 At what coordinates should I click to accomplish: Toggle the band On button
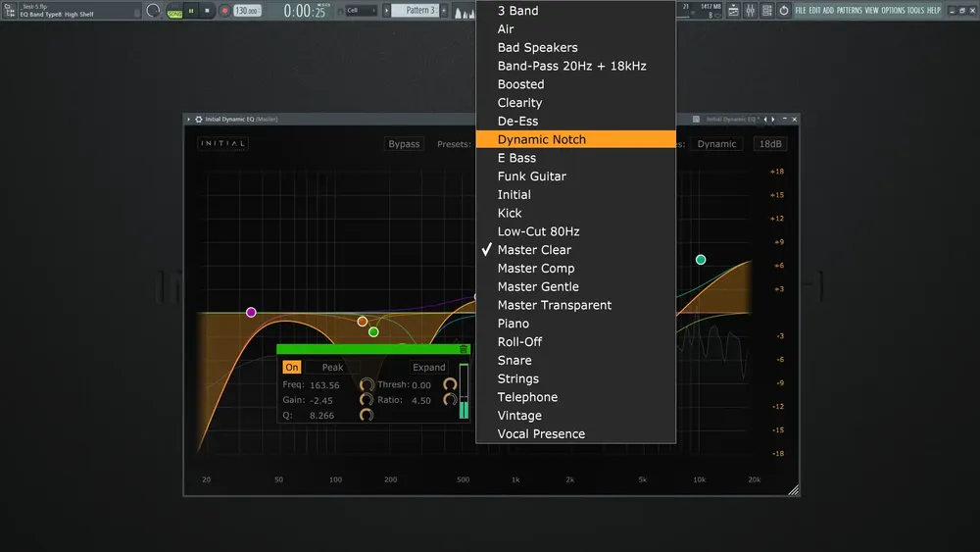[x=292, y=367]
